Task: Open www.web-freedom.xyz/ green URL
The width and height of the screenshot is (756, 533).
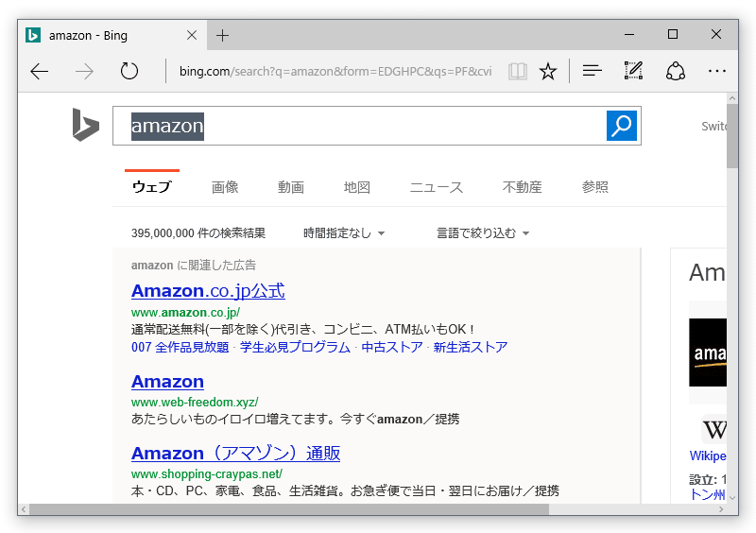Action: tap(195, 403)
